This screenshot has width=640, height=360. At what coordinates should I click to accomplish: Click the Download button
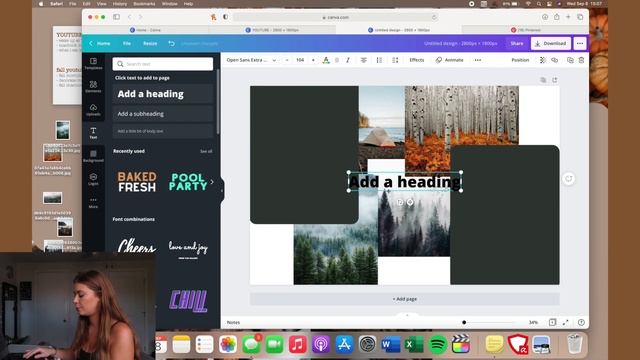(x=551, y=43)
